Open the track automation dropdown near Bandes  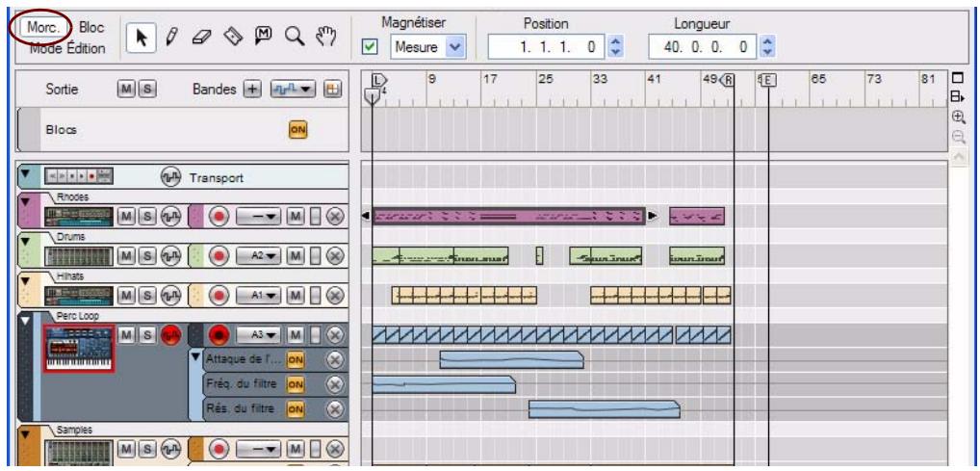(293, 90)
